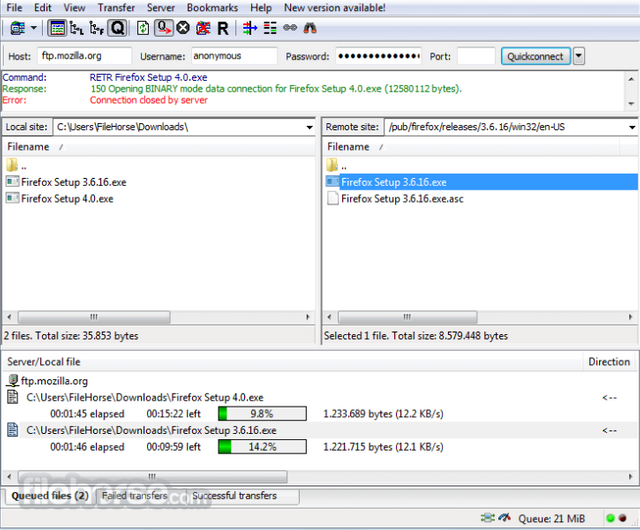
Task: Toggle the message log display
Action: pyautogui.click(x=57, y=28)
